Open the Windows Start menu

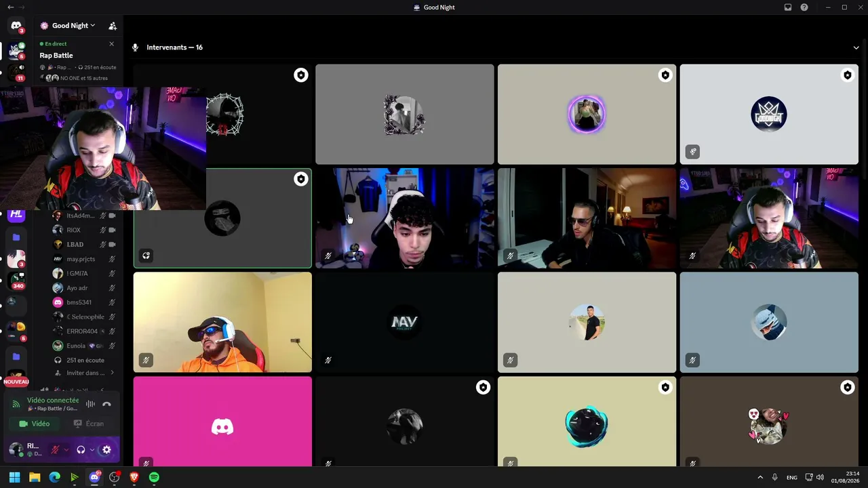tap(14, 477)
